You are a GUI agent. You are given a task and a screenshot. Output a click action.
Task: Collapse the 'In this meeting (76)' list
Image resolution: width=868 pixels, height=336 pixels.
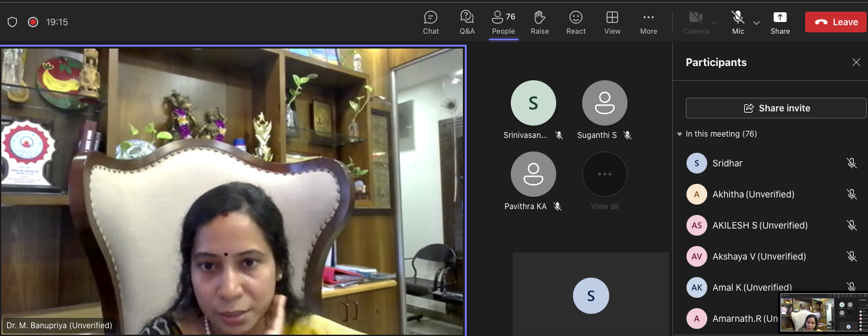(679, 134)
